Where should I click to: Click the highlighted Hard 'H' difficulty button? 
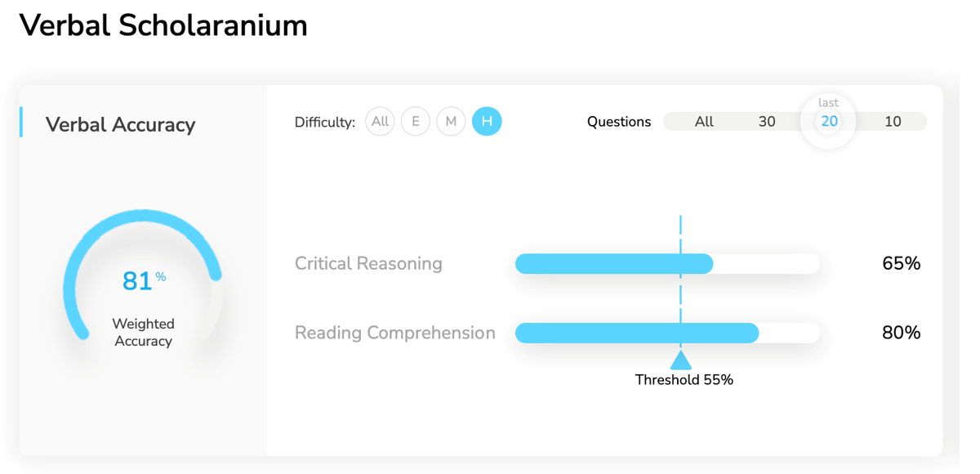point(487,122)
